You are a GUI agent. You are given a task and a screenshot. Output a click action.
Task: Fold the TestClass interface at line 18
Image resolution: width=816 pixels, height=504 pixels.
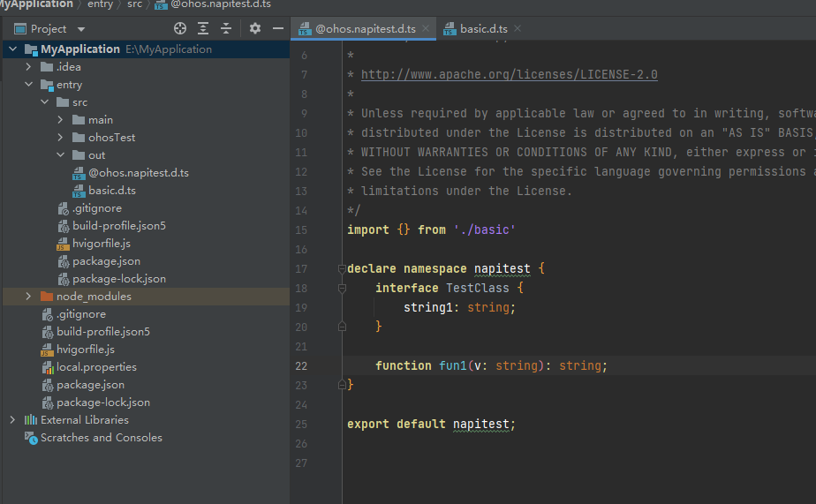click(342, 288)
